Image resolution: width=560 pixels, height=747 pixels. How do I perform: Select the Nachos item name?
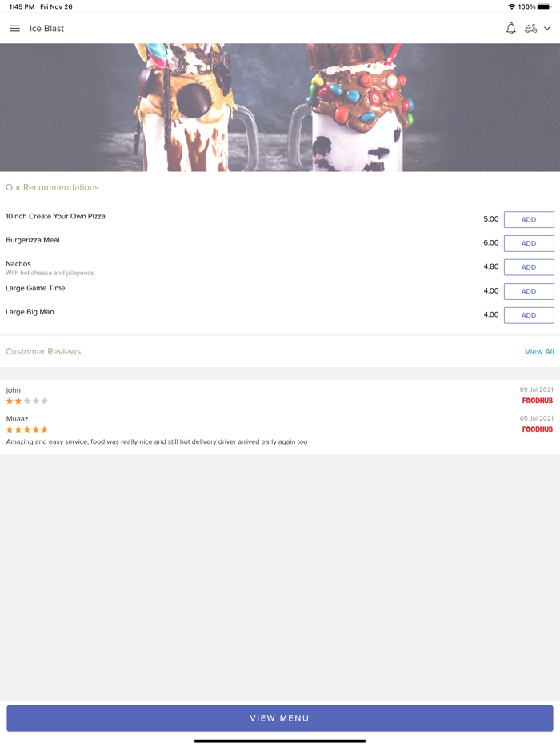[x=18, y=264]
